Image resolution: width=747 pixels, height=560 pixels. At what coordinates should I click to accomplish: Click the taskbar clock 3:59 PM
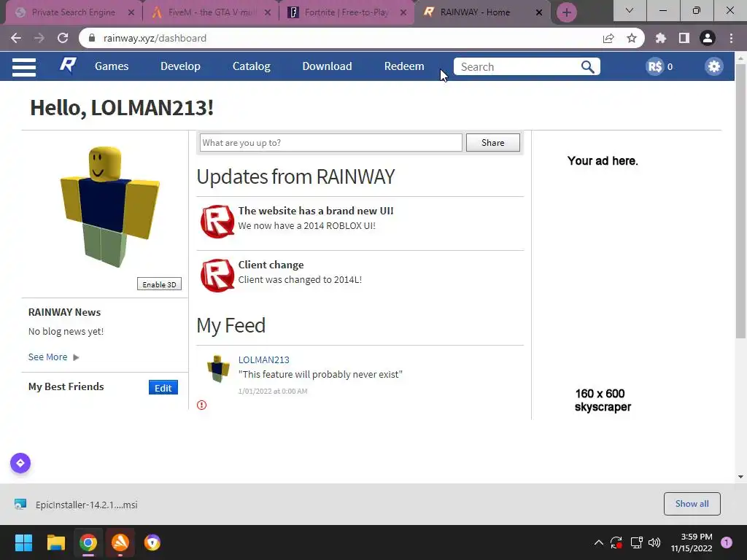point(692,542)
